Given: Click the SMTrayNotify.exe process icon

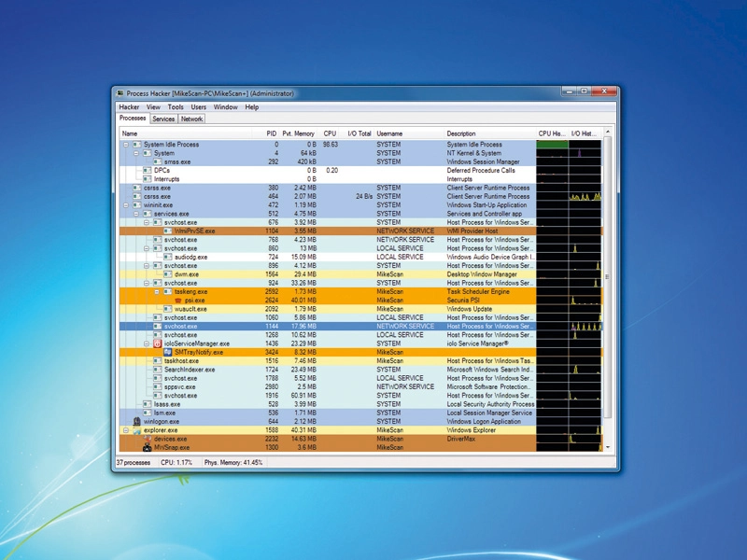Looking at the screenshot, I should (x=168, y=353).
